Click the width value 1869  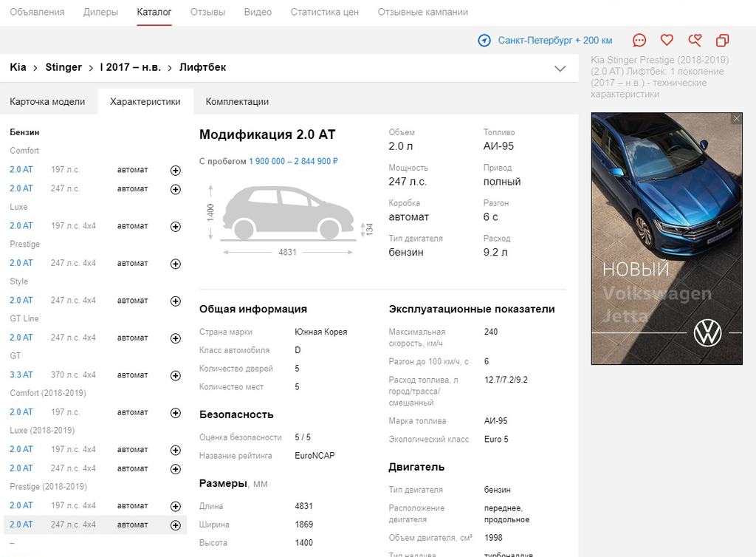(x=303, y=524)
